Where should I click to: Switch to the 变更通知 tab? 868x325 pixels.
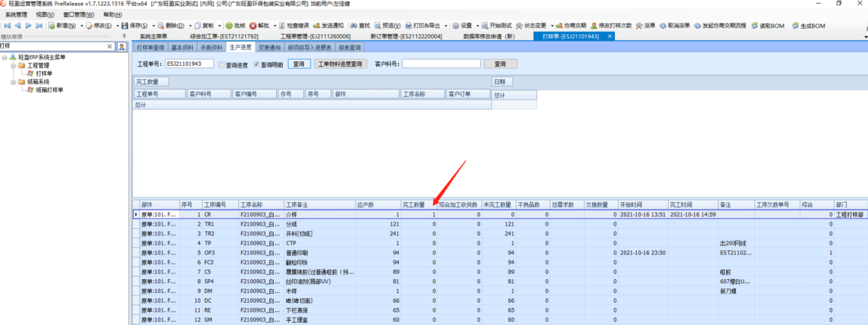(x=269, y=48)
